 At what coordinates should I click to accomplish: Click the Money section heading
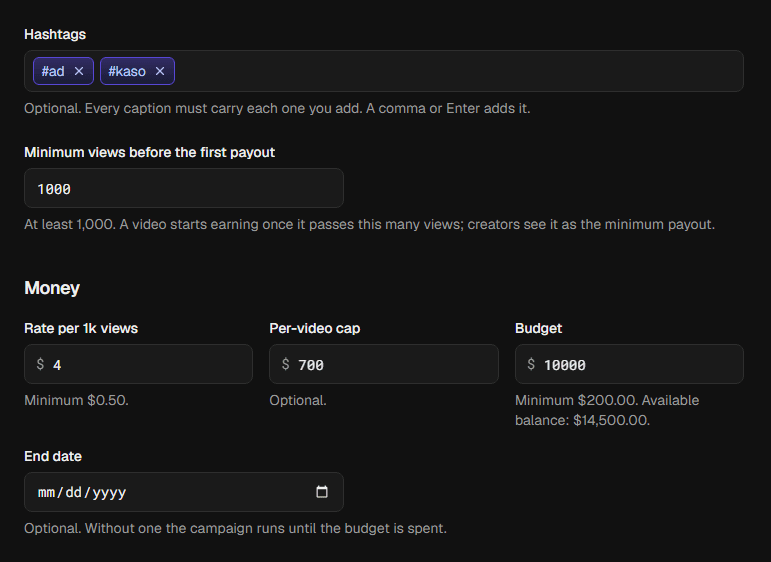(52, 288)
